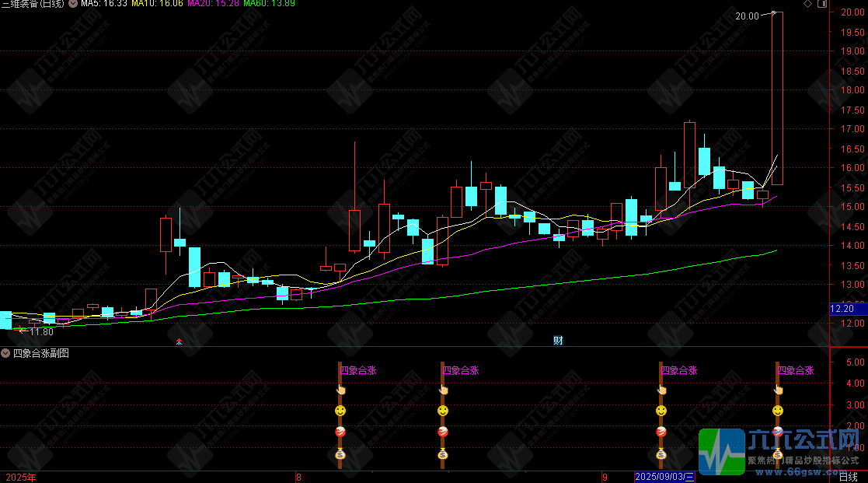The width and height of the screenshot is (868, 483).
Task: Click the 财 financial marker icon
Action: coord(558,341)
